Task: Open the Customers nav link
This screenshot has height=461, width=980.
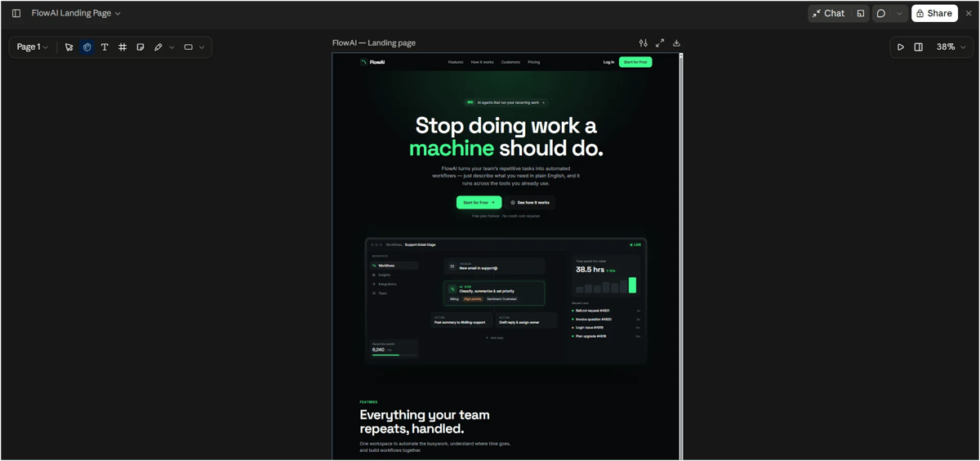Action: 510,62
